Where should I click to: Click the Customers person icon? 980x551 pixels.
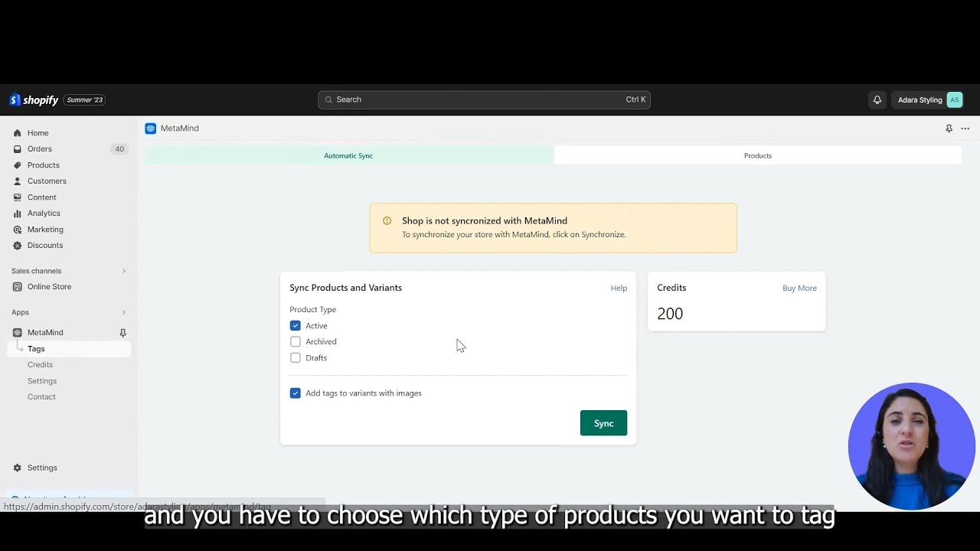tap(18, 181)
